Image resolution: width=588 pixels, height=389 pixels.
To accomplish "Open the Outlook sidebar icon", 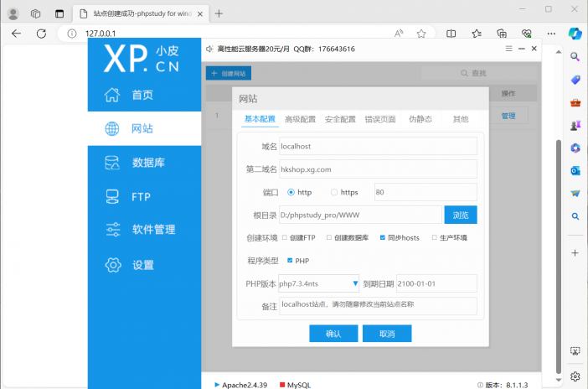I will 575,171.
